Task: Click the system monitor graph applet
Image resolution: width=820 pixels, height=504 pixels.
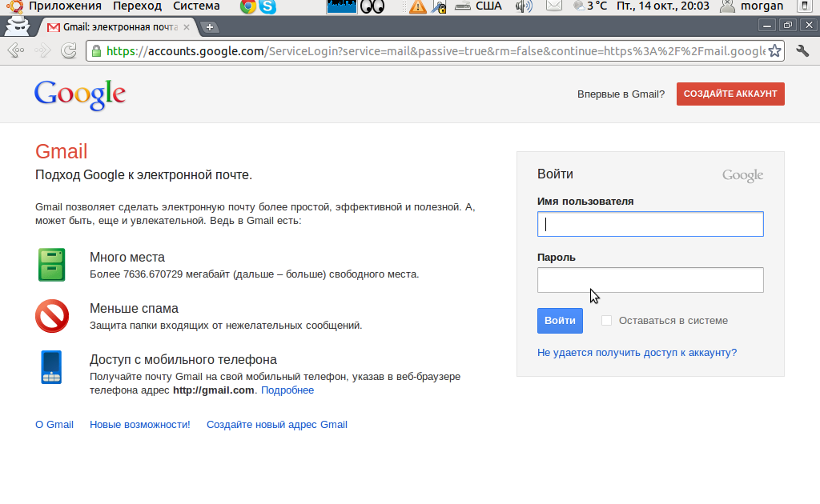Action: [341, 6]
